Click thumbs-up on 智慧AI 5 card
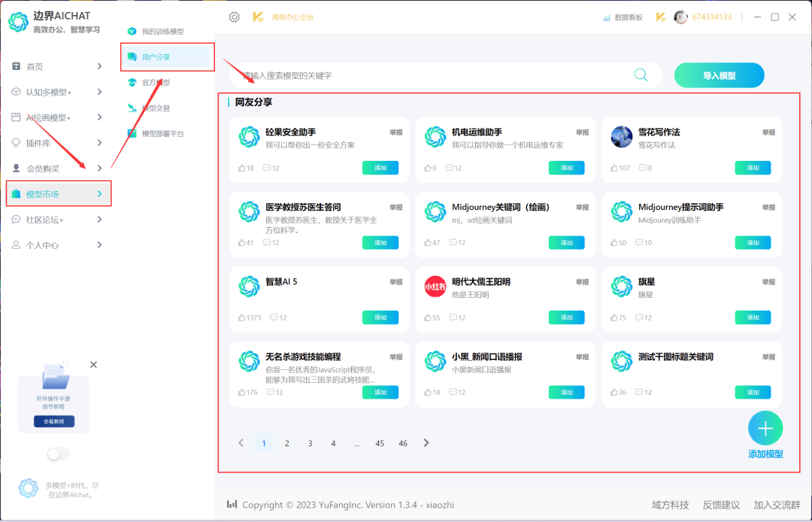Image resolution: width=812 pixels, height=522 pixels. (x=241, y=317)
